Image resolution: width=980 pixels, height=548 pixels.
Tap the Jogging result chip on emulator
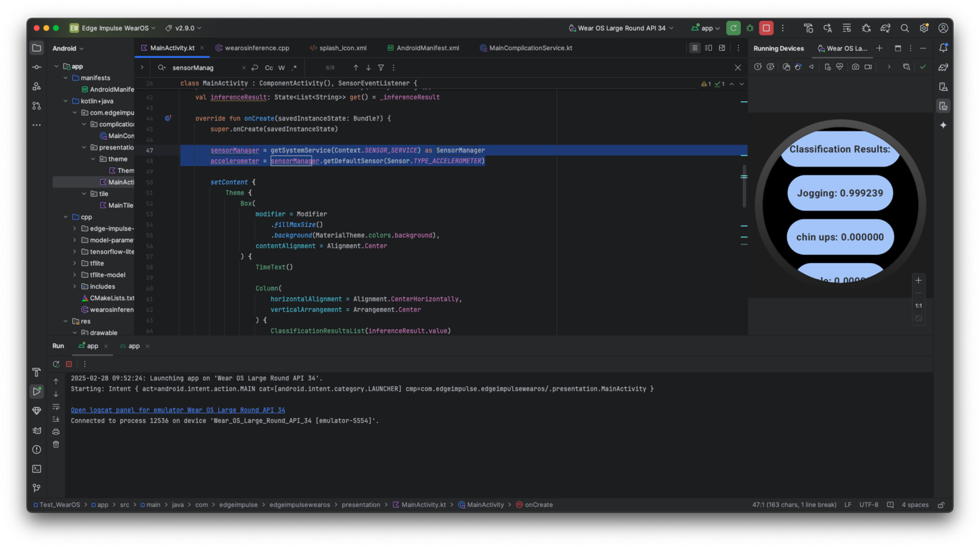click(840, 193)
